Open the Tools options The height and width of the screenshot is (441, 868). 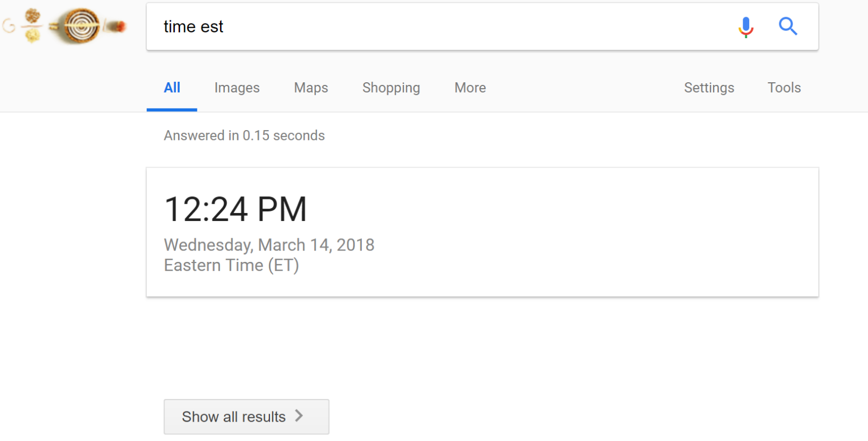[x=784, y=87]
